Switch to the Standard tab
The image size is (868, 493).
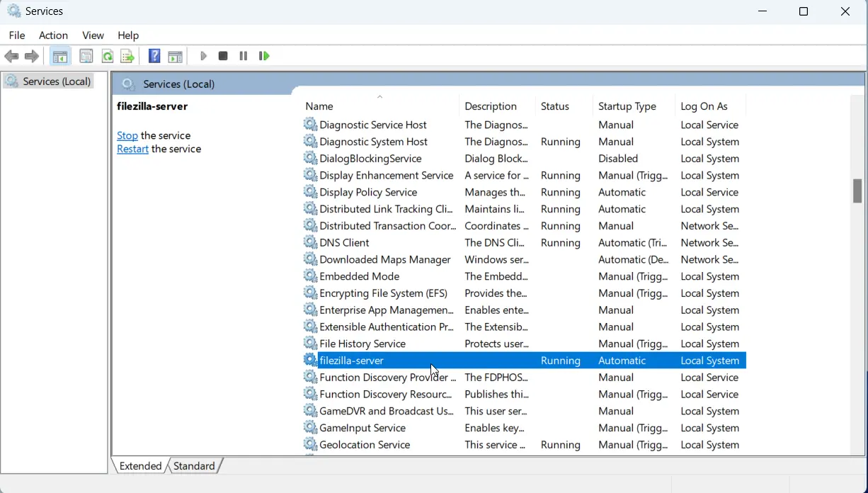(194, 465)
